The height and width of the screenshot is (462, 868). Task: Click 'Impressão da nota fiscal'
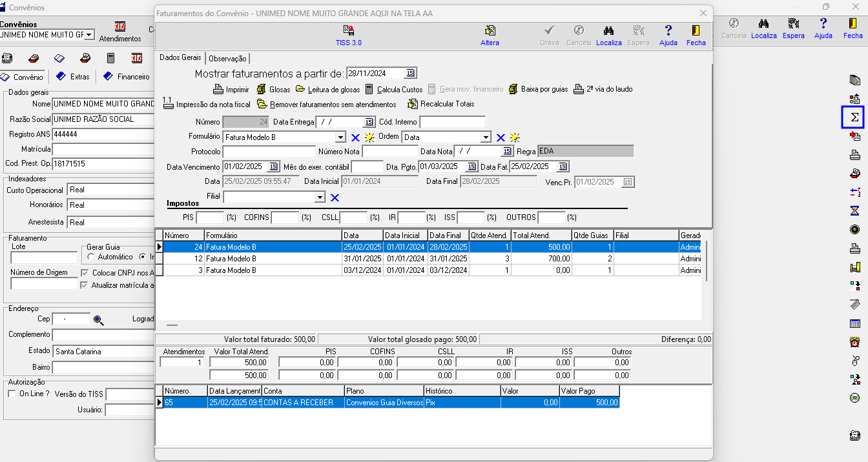click(x=207, y=103)
